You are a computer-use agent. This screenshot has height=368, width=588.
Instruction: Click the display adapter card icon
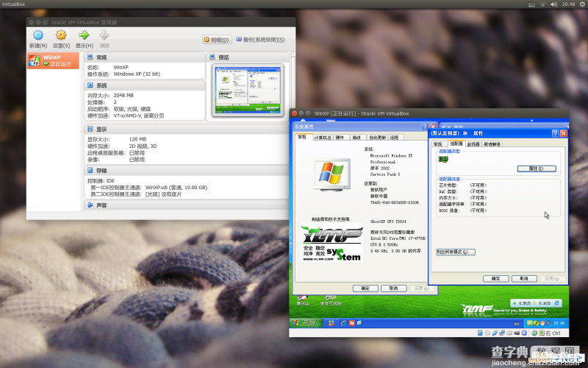click(x=443, y=160)
